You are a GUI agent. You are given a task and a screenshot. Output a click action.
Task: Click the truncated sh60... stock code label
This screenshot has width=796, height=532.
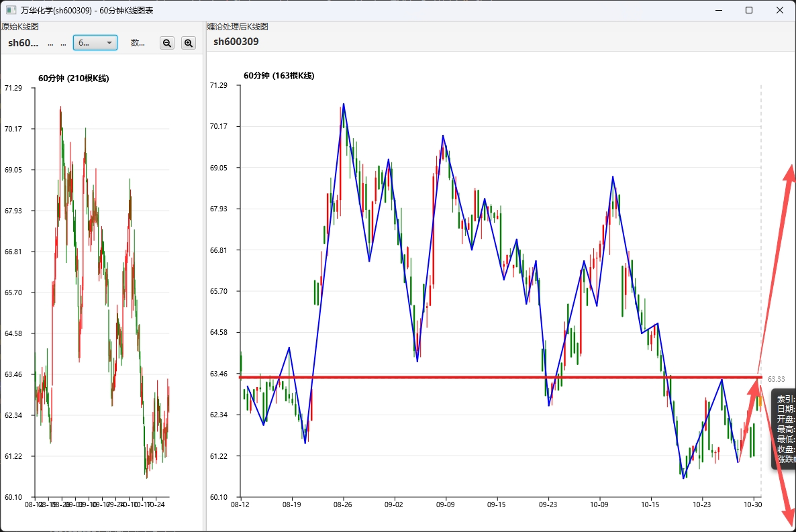coord(23,43)
